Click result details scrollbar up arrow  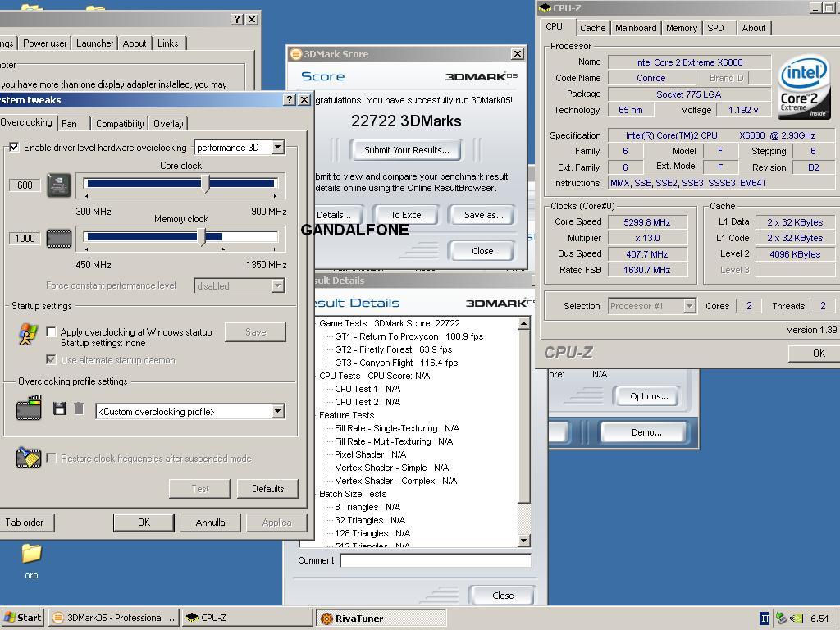pos(524,323)
